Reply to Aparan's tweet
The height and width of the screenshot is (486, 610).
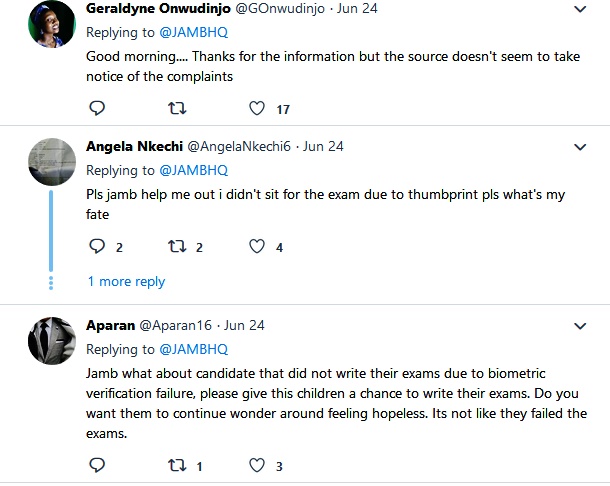[x=97, y=465]
